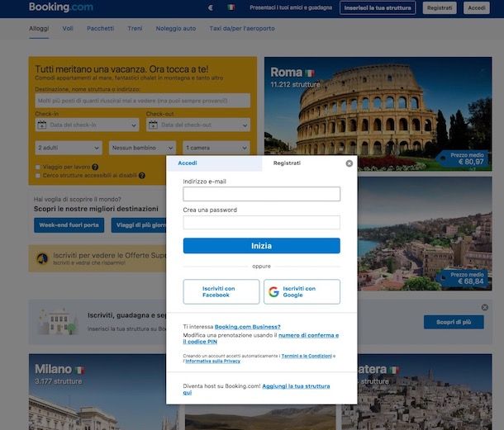Toggle accessible structures checkbox

tap(38, 175)
